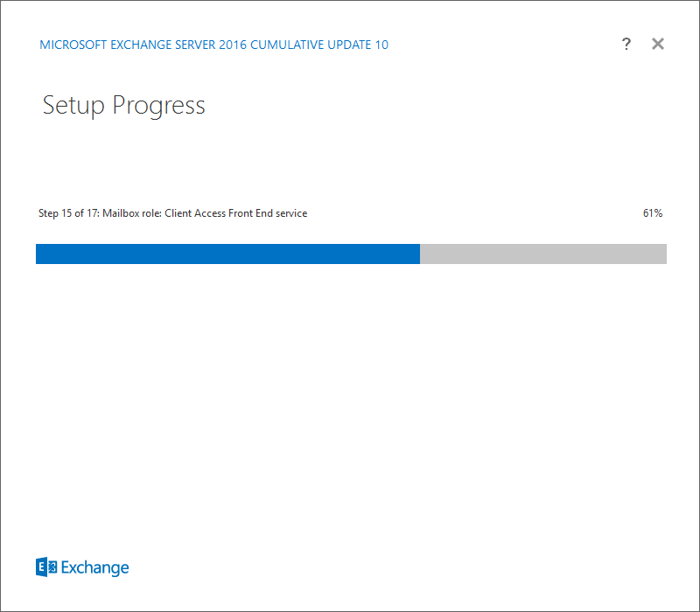
Task: Click the word 'Setup' in the heading
Action: coord(73,106)
